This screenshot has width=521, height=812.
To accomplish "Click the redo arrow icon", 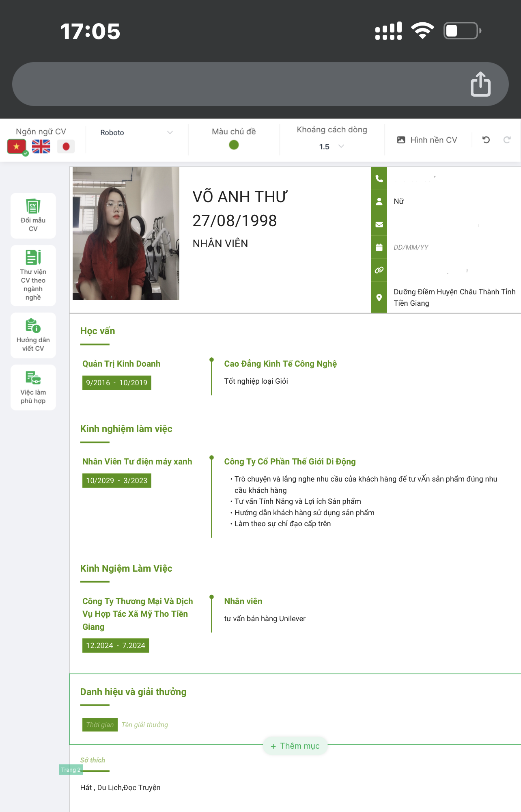I will pyautogui.click(x=507, y=140).
